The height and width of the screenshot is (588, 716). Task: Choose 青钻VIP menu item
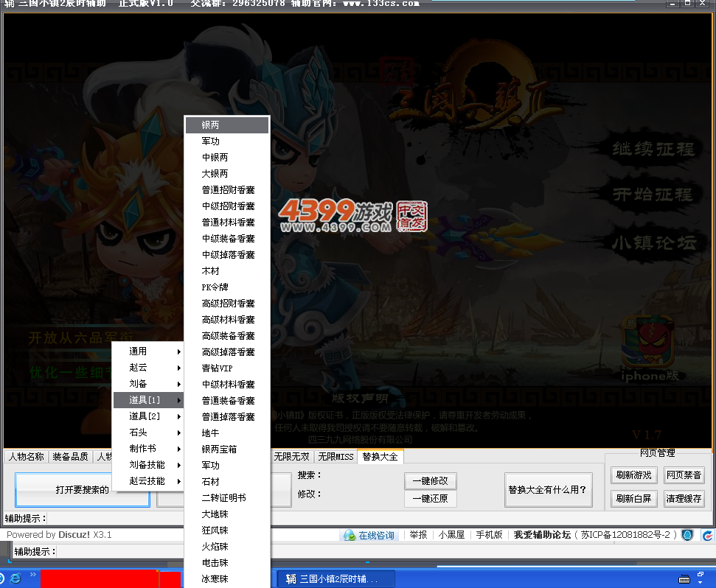coord(227,368)
